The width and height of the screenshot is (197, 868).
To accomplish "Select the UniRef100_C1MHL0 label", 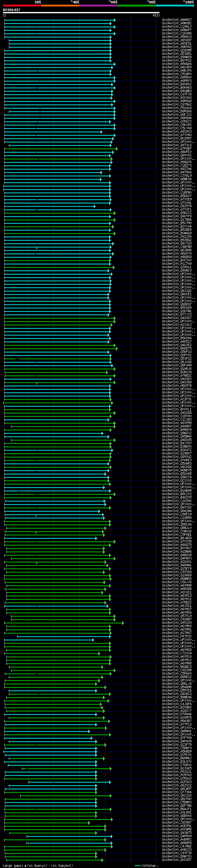I will (x=177, y=26).
